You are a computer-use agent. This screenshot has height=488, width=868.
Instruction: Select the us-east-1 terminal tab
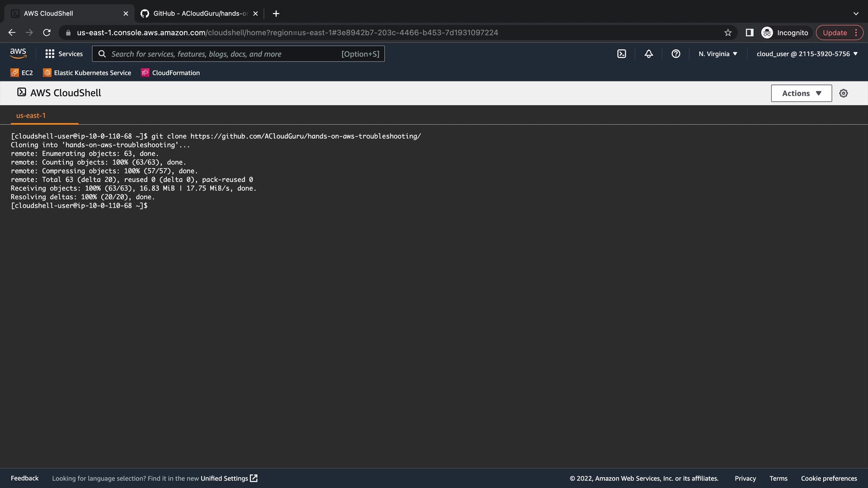[x=31, y=116]
